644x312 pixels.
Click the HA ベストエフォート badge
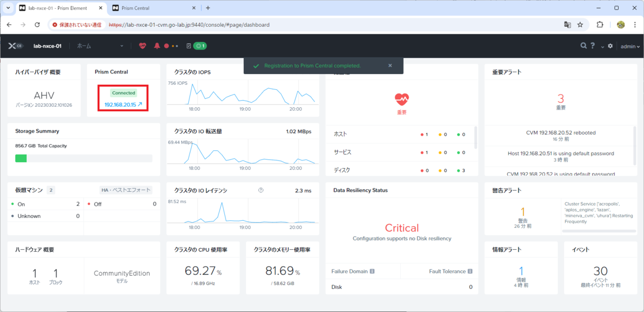coord(126,190)
